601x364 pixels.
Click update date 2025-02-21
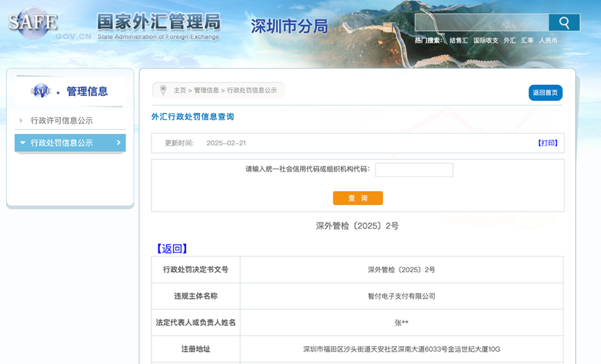tap(226, 143)
